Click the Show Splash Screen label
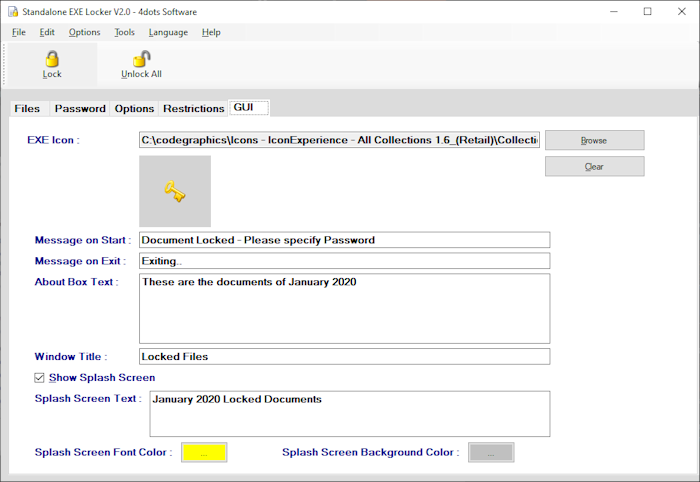 pos(102,378)
